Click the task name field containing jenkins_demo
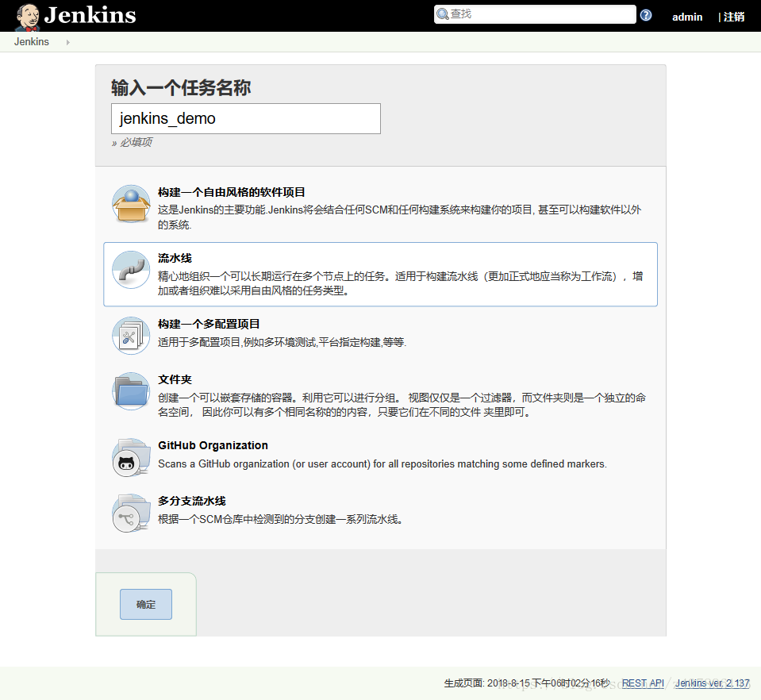The height and width of the screenshot is (700, 761). point(245,118)
